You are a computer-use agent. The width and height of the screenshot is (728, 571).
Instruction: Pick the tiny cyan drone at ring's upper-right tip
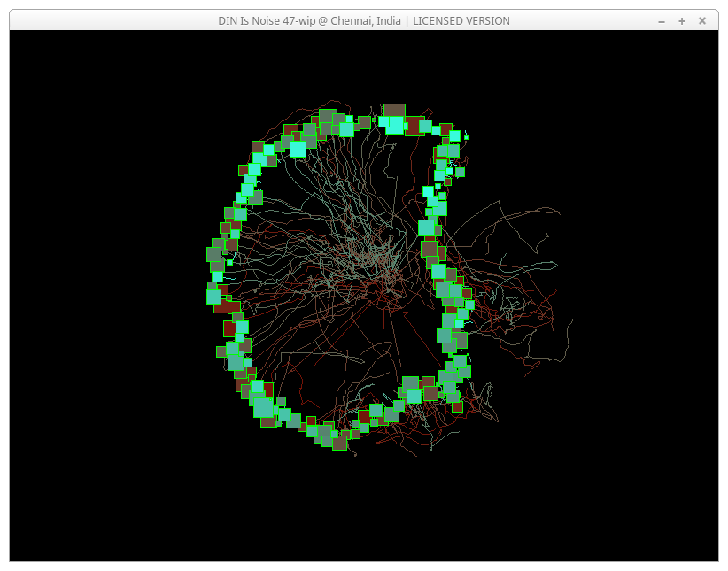click(x=466, y=136)
